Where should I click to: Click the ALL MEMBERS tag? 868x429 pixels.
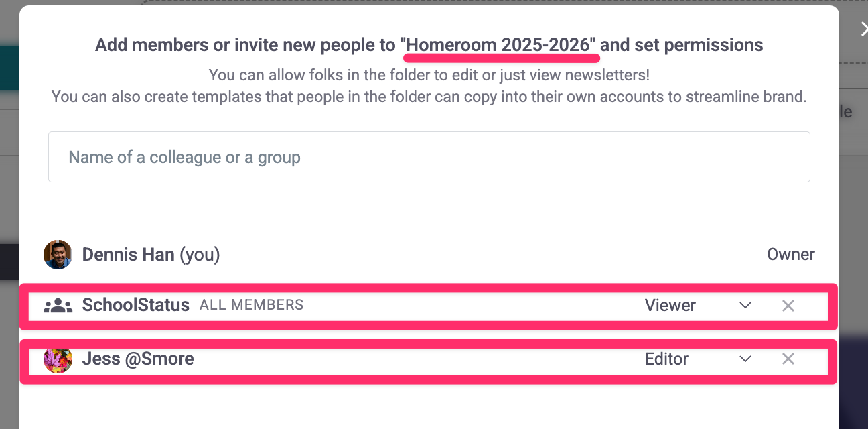(251, 306)
